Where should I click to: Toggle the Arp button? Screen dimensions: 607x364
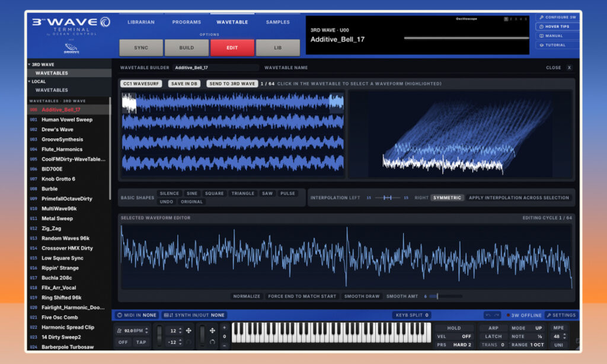(494, 328)
